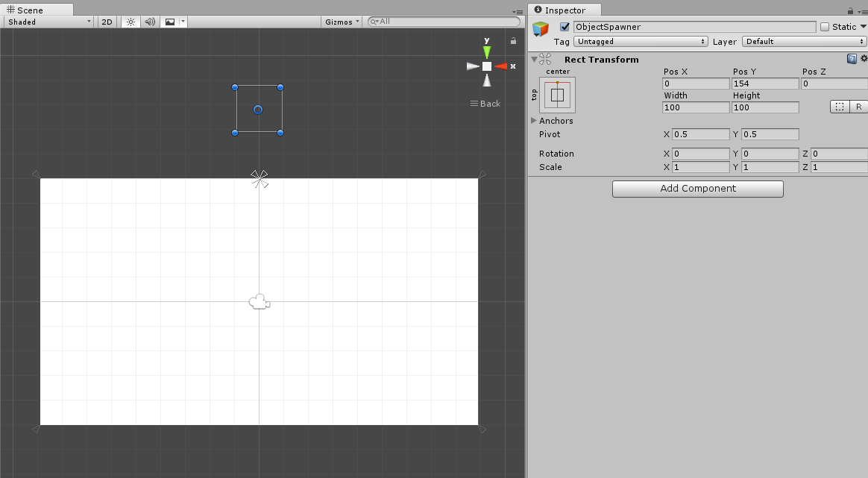Click the Rotation Z field
868x478 pixels.
(x=839, y=154)
